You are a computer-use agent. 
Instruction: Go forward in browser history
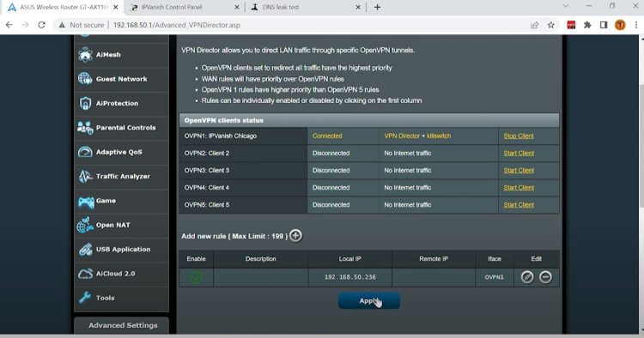[25, 25]
